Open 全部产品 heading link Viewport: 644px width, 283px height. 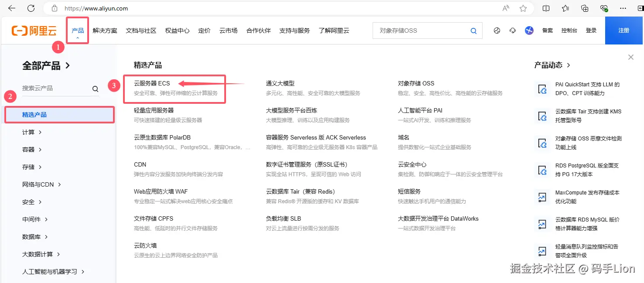click(46, 65)
